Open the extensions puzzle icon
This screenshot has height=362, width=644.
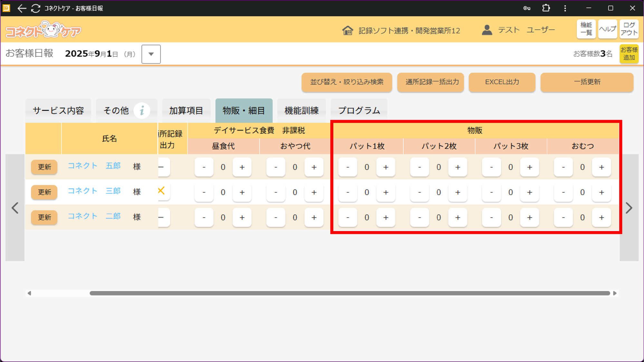(546, 8)
